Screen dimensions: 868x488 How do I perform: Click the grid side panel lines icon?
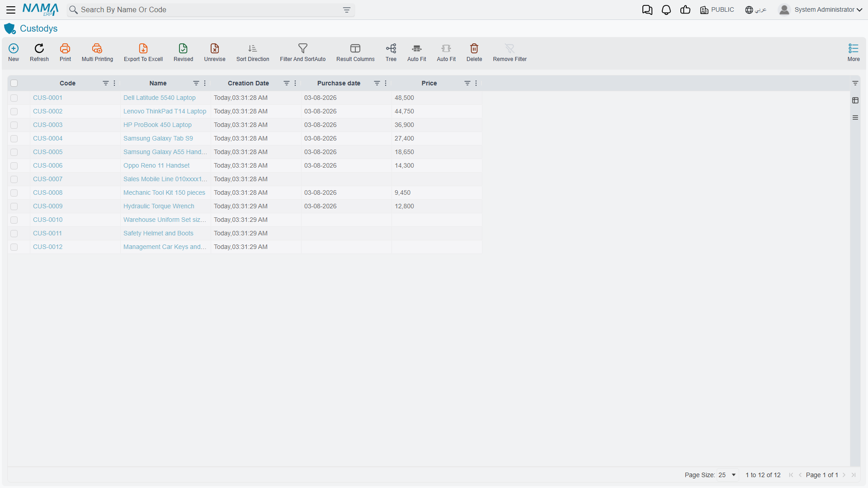point(855,117)
